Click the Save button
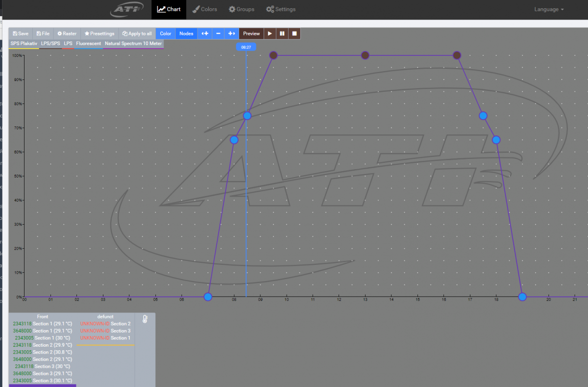This screenshot has width=588, height=387. click(x=21, y=33)
